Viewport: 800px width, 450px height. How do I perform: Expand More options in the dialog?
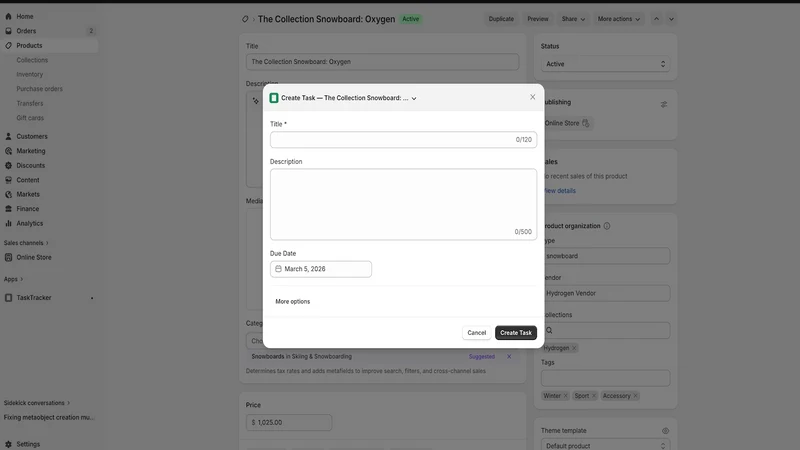pos(292,302)
